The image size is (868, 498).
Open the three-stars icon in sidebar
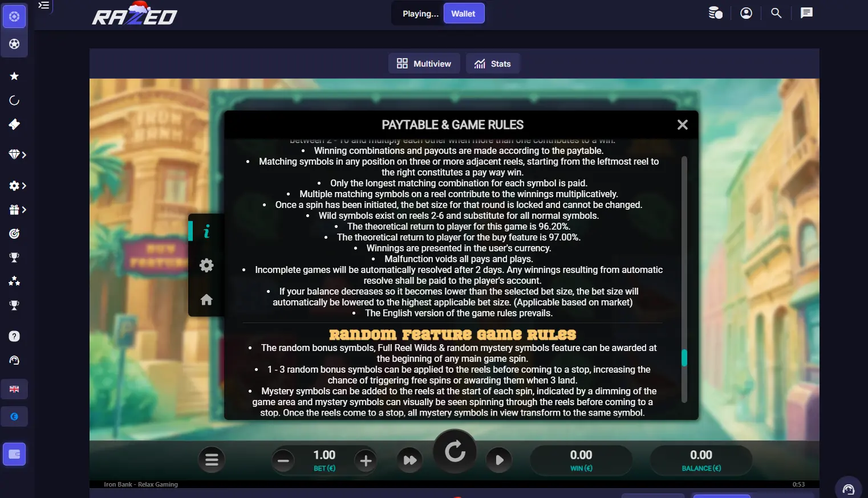tap(14, 281)
